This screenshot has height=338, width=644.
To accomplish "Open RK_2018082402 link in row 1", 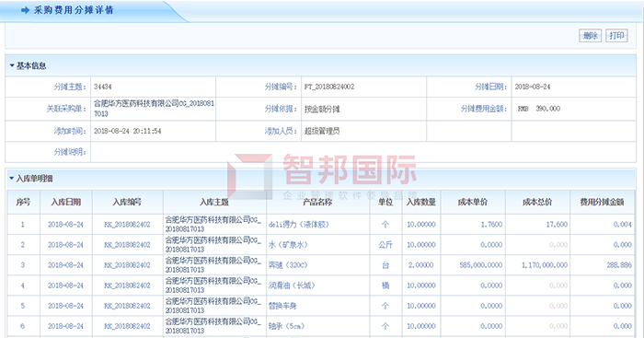I will pyautogui.click(x=127, y=225).
